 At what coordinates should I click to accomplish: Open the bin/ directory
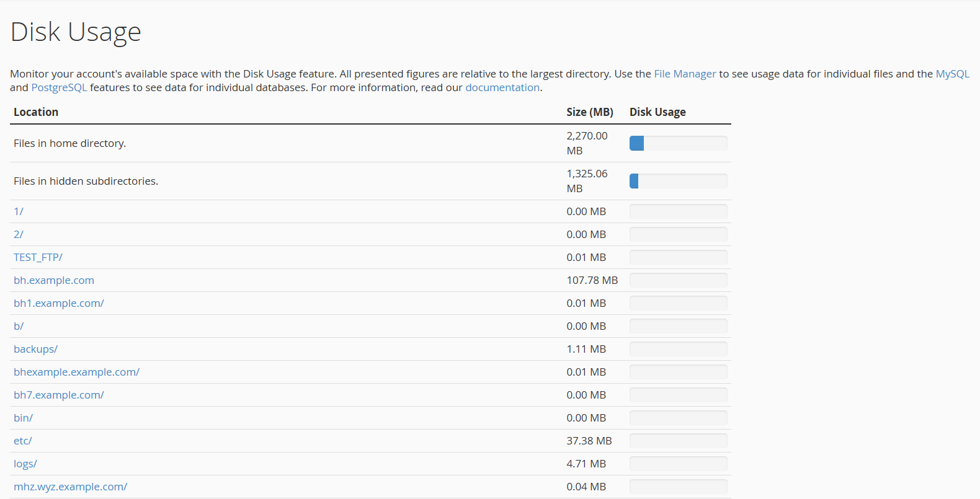[x=23, y=418]
